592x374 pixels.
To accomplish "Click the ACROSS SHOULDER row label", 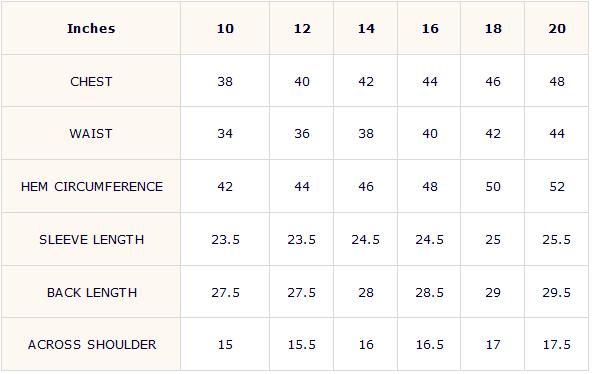I will click(92, 345).
